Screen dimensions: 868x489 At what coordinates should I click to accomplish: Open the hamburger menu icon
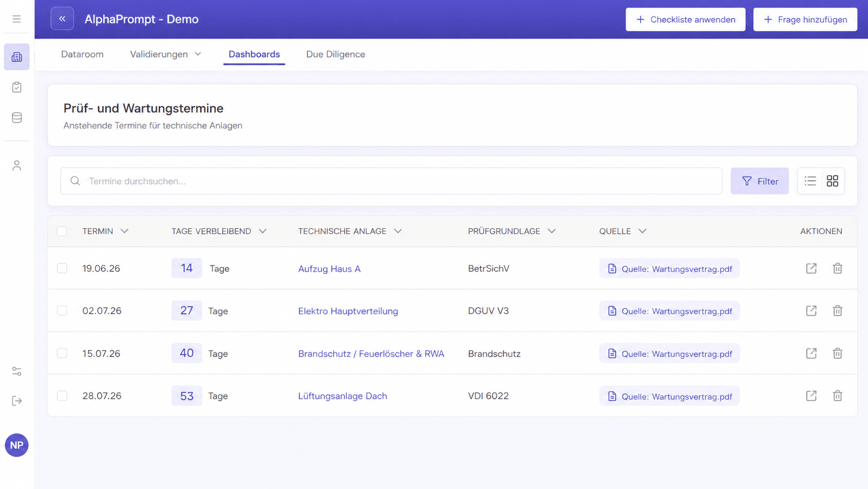click(17, 19)
